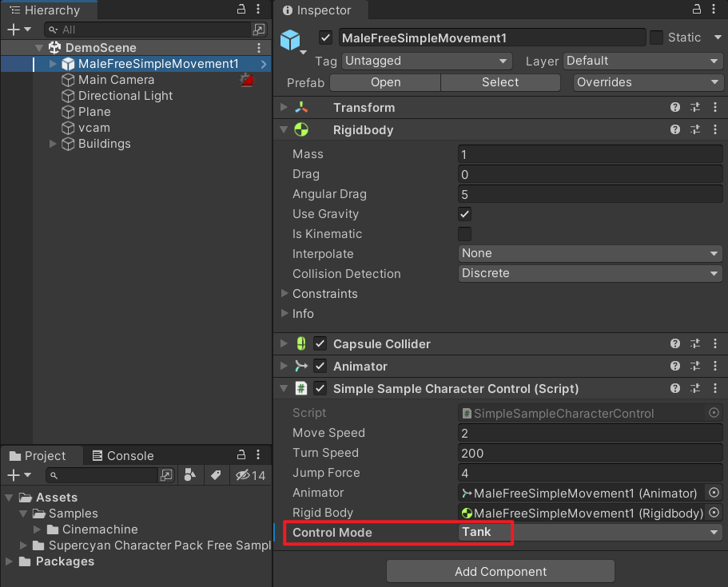Open Hierarchy panel options menu
The image size is (728, 587).
point(258,10)
